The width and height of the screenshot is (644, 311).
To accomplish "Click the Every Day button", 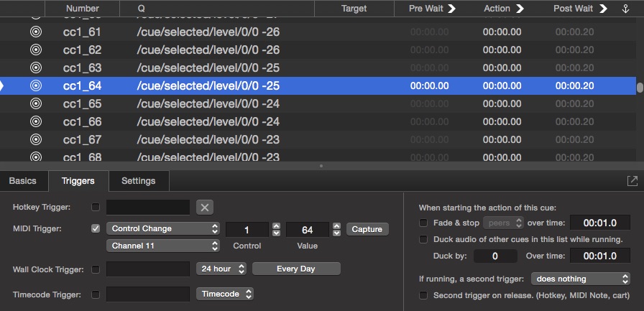I will [296, 269].
